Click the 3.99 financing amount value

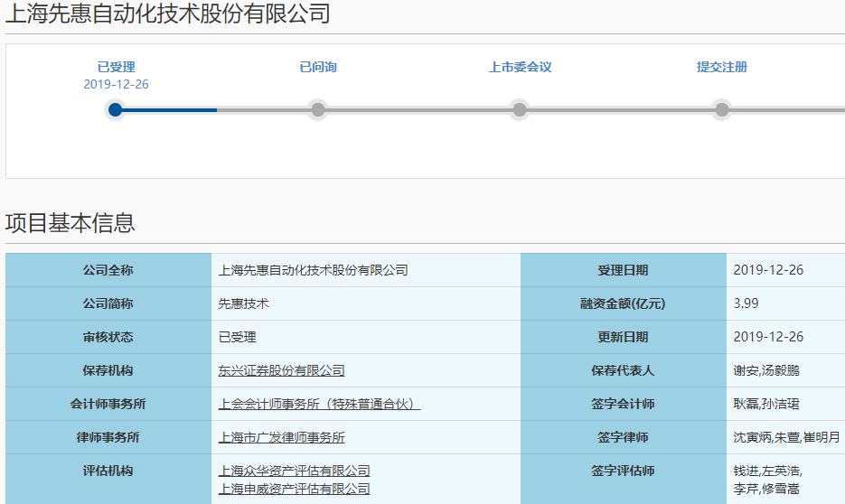point(745,303)
